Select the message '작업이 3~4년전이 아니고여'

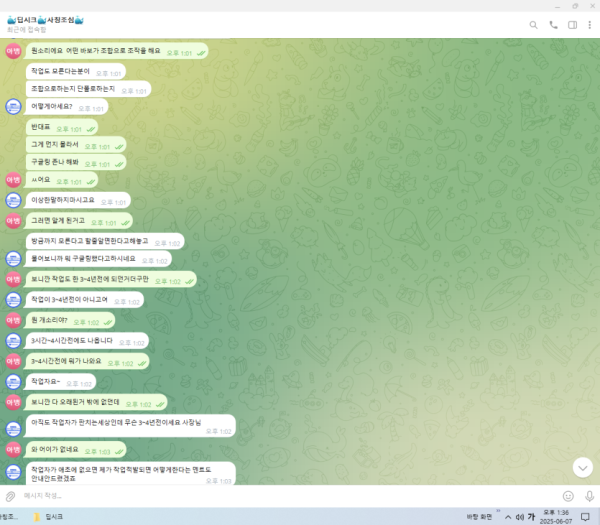click(84, 300)
